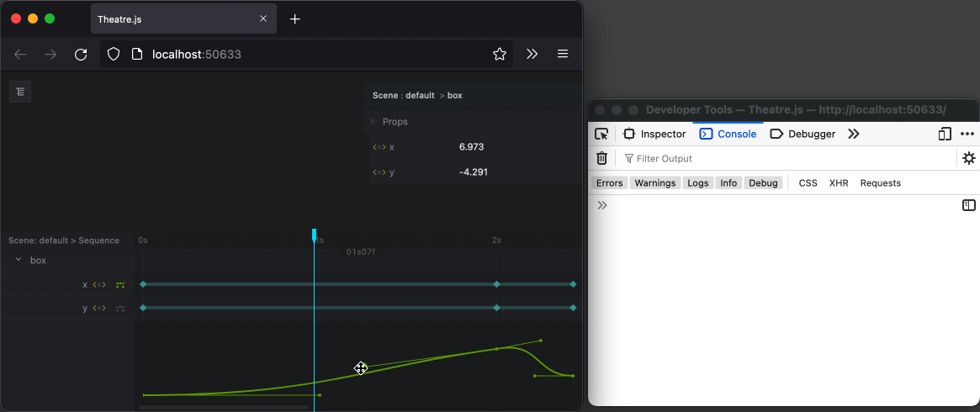
Task: Clear console output with trash icon
Action: pyautogui.click(x=601, y=158)
